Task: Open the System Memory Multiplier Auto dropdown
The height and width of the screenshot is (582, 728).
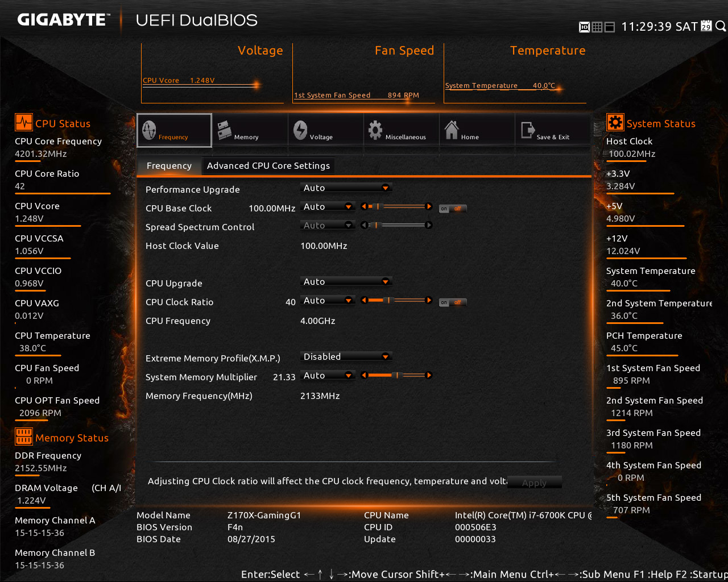Action: pyautogui.click(x=328, y=376)
